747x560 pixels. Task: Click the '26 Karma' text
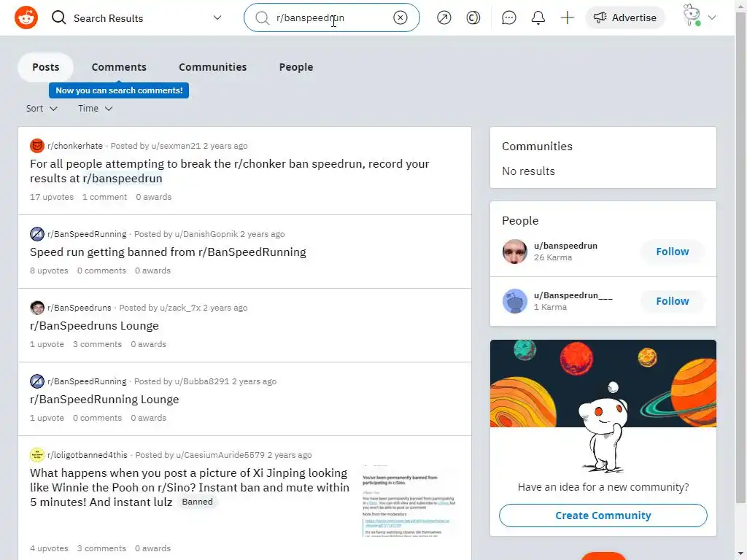coord(553,257)
